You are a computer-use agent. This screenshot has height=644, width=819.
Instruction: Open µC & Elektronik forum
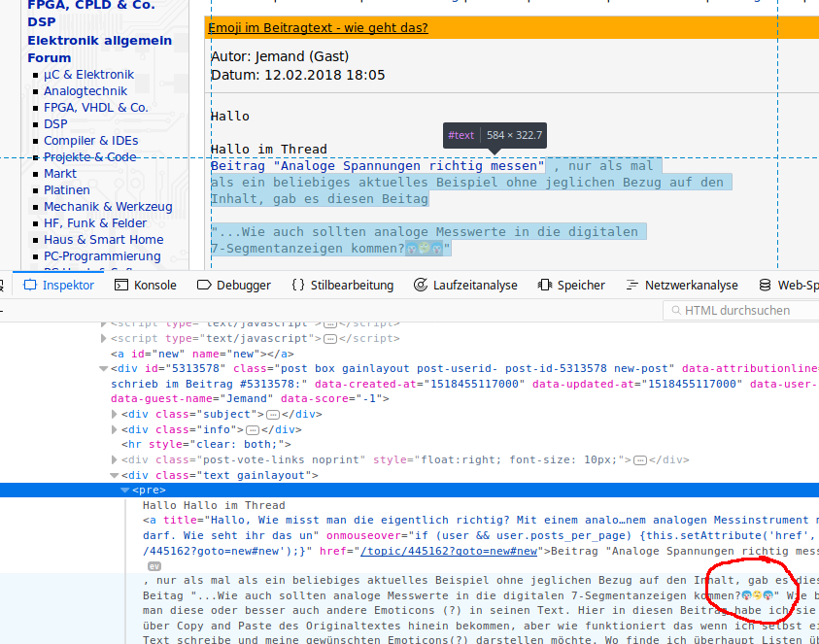pos(88,75)
